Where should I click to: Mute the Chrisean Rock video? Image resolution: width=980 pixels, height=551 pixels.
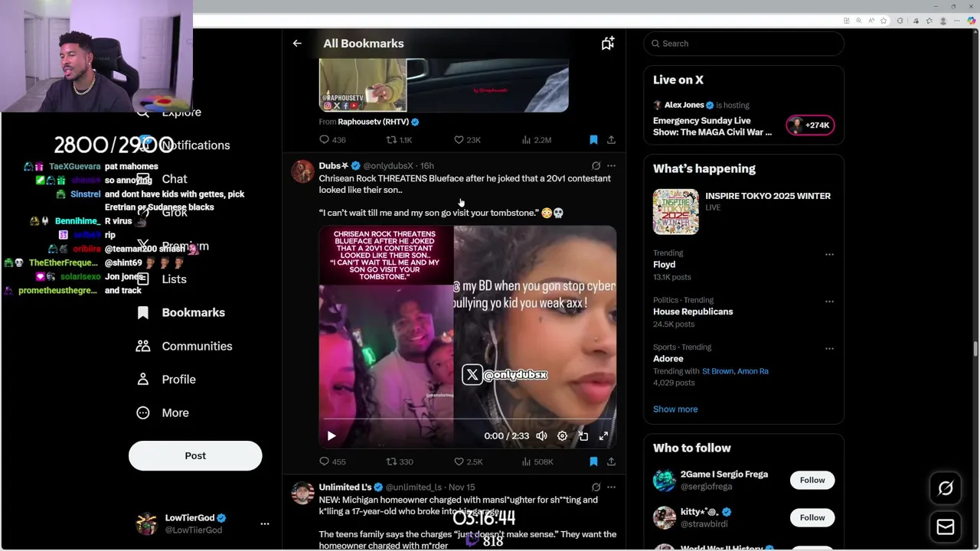tap(541, 435)
